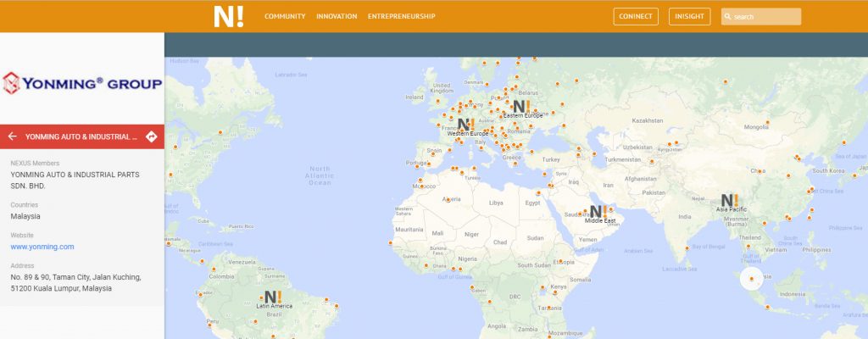Select the Middle East N! marker
This screenshot has width=868, height=339.
598,212
